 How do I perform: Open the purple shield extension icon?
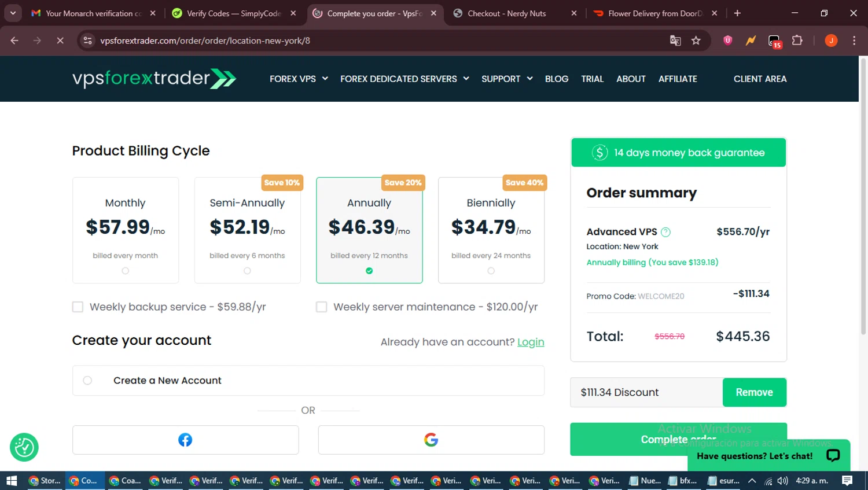pyautogui.click(x=728, y=40)
